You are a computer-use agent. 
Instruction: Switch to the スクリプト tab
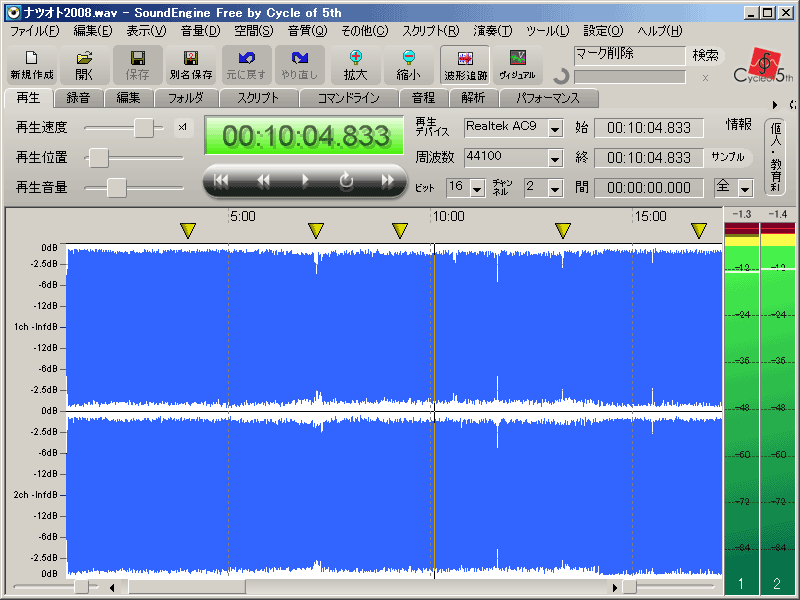259,97
